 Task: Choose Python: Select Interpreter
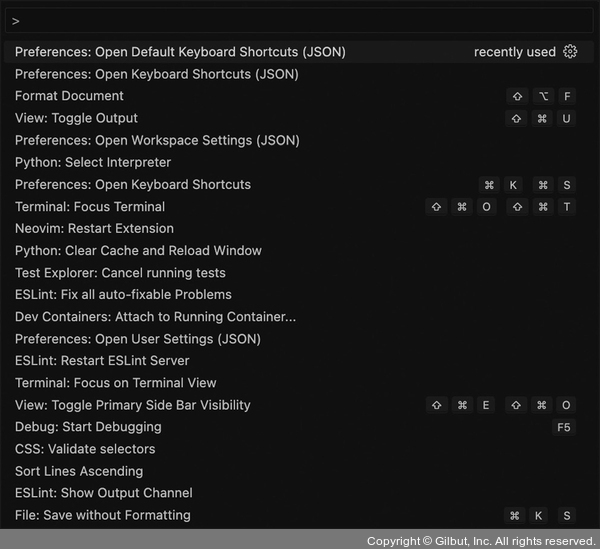(x=93, y=162)
